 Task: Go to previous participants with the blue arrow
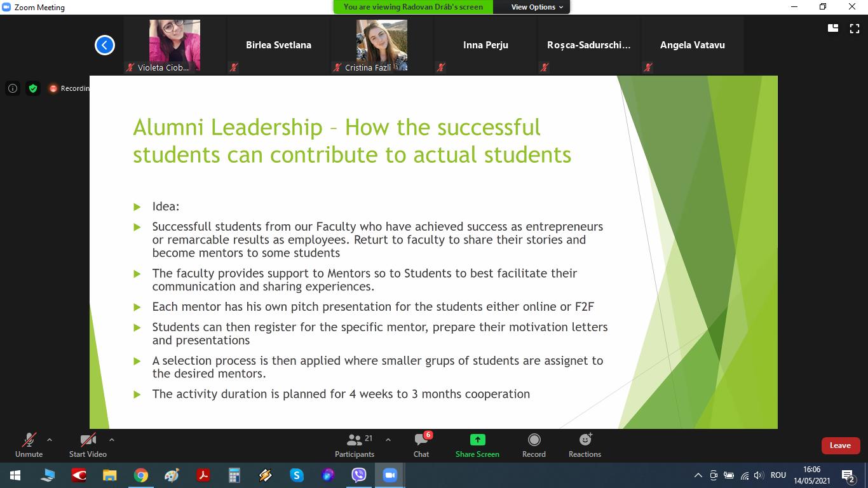coord(105,45)
